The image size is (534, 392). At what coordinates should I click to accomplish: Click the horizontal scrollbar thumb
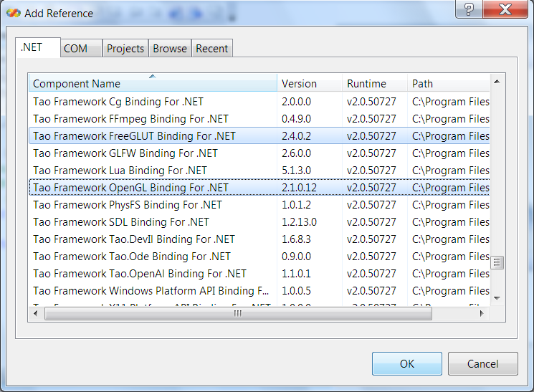(x=238, y=313)
